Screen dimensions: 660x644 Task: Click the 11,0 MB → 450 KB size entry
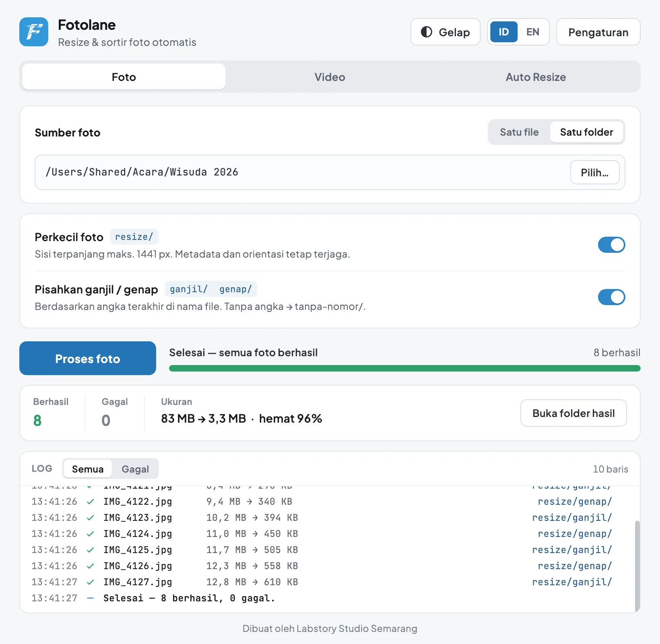tap(252, 534)
